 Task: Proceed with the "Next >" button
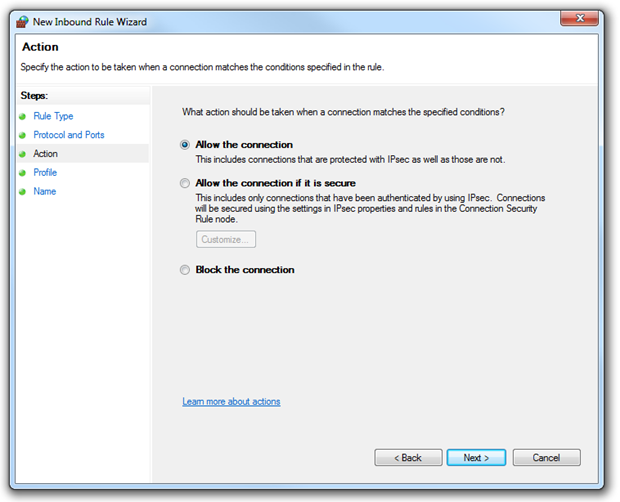coord(477,457)
